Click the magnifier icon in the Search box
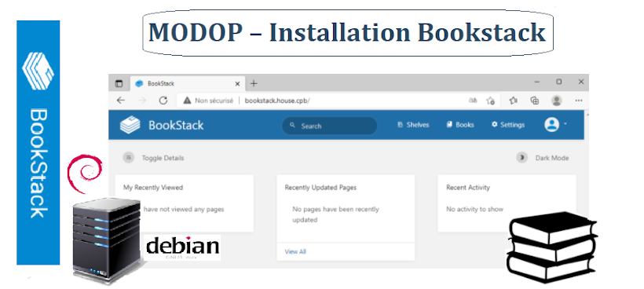Screen dimensions: 644x289 coord(292,125)
